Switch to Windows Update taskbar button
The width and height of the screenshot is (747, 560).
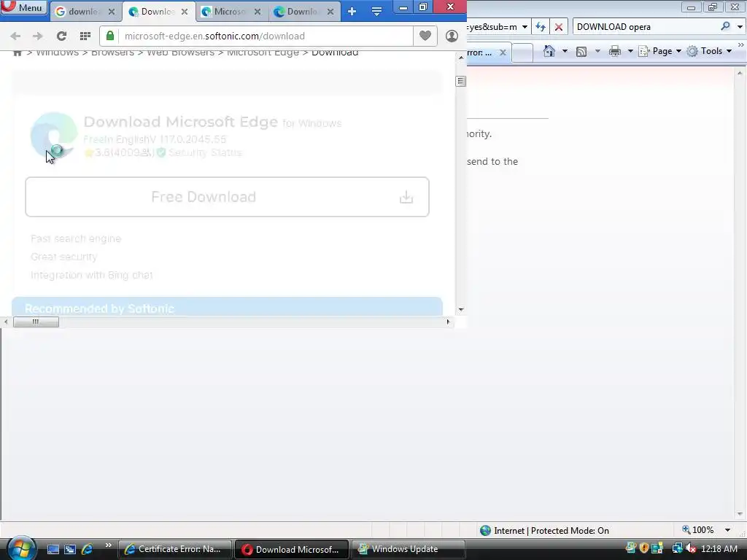[409, 549]
